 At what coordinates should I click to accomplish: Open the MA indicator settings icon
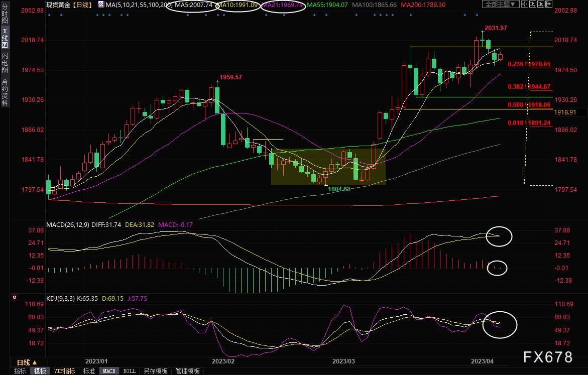(101, 5)
